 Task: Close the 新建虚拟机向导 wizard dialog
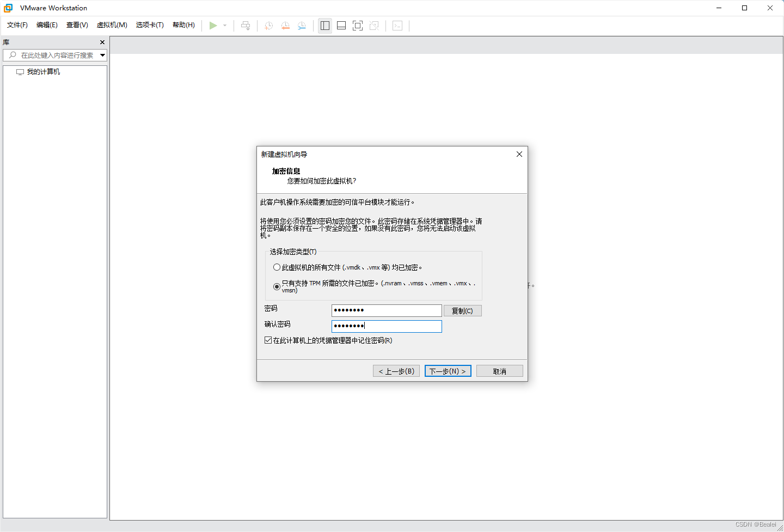coord(519,154)
